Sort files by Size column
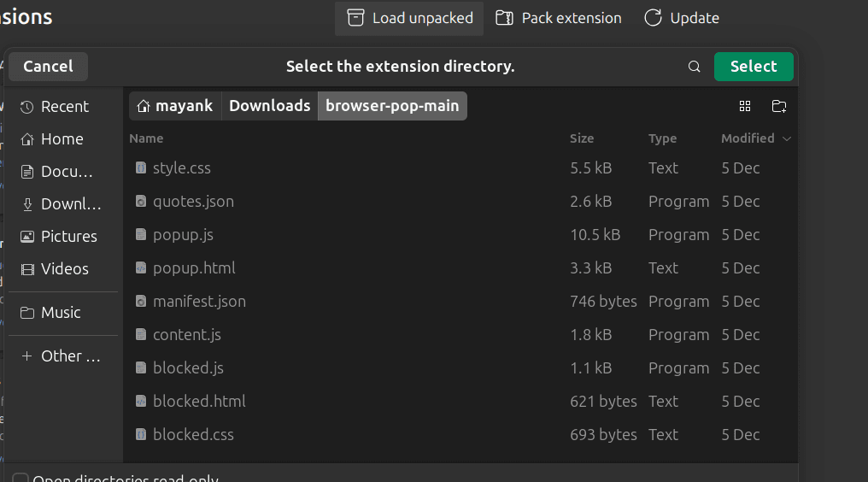This screenshot has width=868, height=482. (582, 138)
